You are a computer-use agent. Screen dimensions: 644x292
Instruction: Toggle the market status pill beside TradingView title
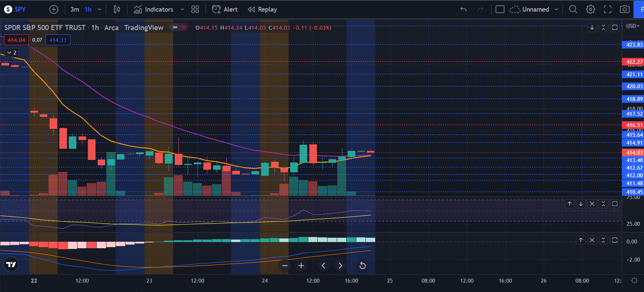tap(179, 27)
